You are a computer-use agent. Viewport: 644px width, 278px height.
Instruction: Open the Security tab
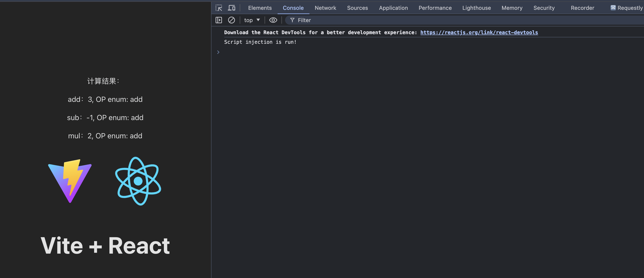[x=544, y=8]
